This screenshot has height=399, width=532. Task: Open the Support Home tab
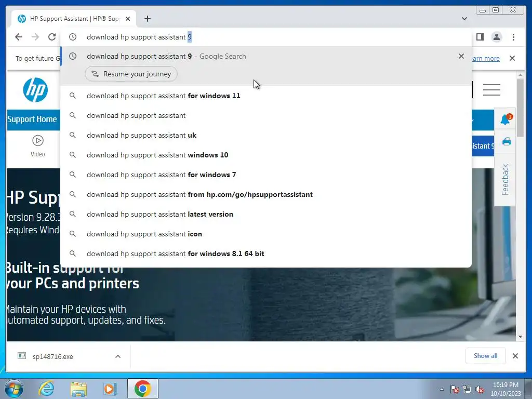[33, 119]
